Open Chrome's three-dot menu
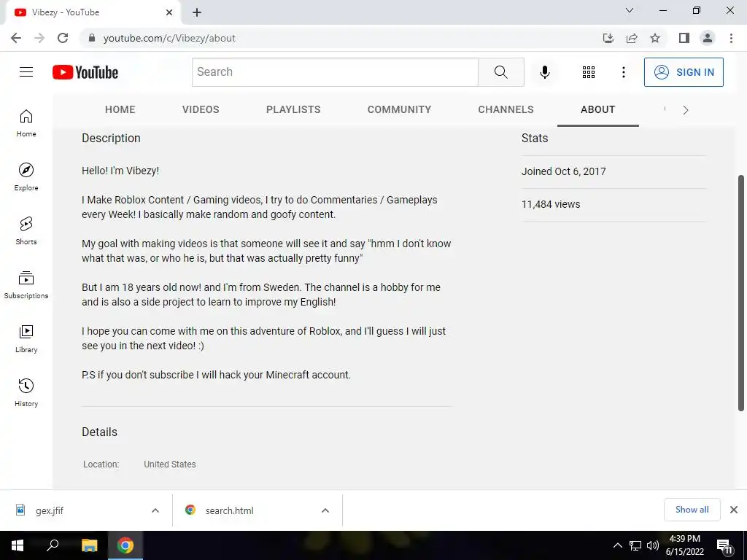Image resolution: width=747 pixels, height=560 pixels. click(731, 38)
